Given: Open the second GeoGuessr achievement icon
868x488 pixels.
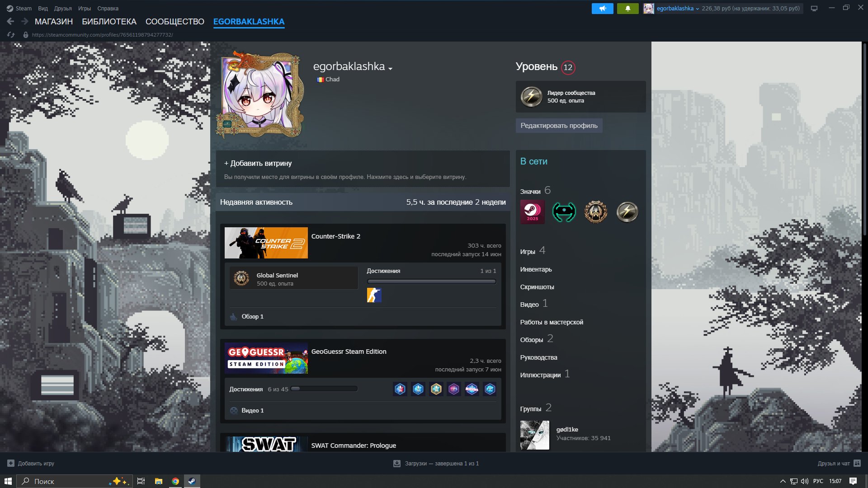Looking at the screenshot, I should click(418, 389).
